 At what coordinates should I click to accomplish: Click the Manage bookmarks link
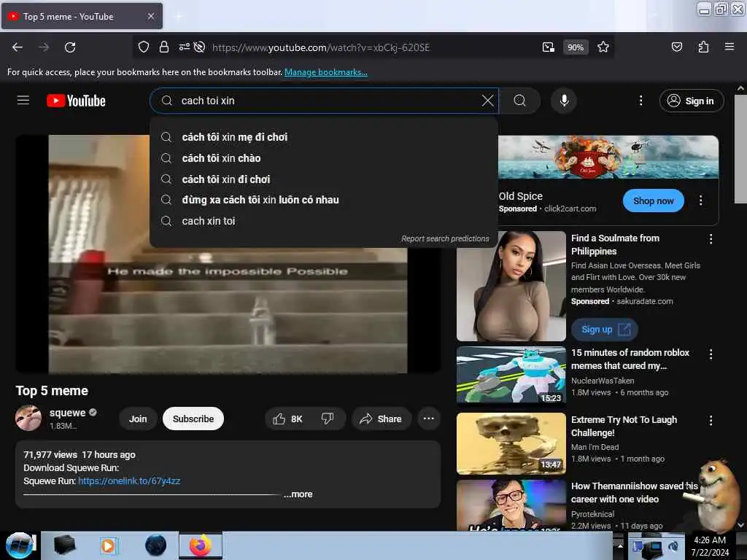(x=326, y=72)
